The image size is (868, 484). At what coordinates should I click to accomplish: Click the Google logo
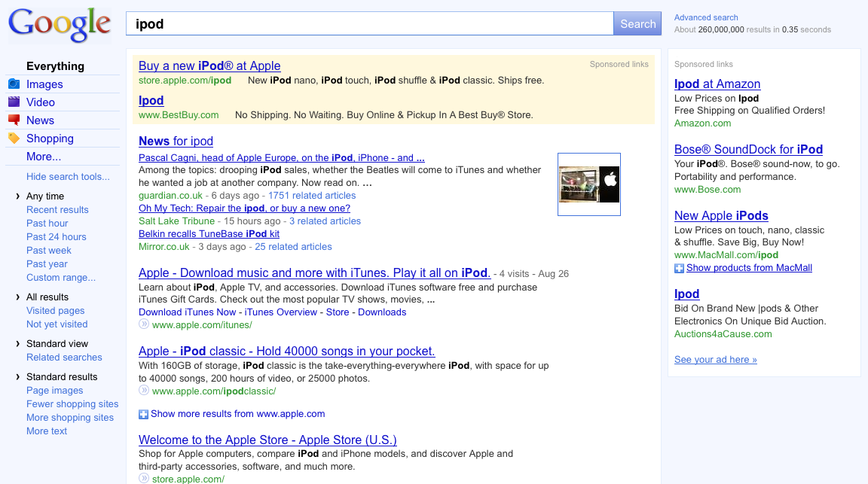[60, 25]
